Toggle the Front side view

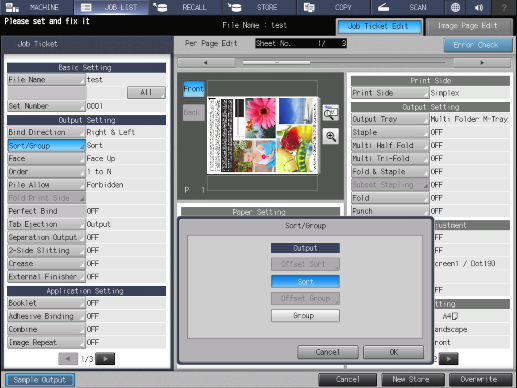pos(194,89)
